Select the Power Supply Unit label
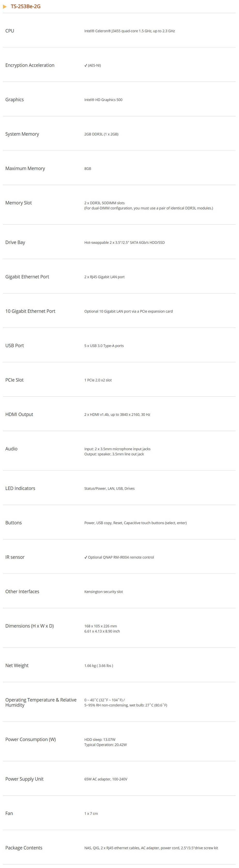Screen dimensions: 239x868 point(24,779)
